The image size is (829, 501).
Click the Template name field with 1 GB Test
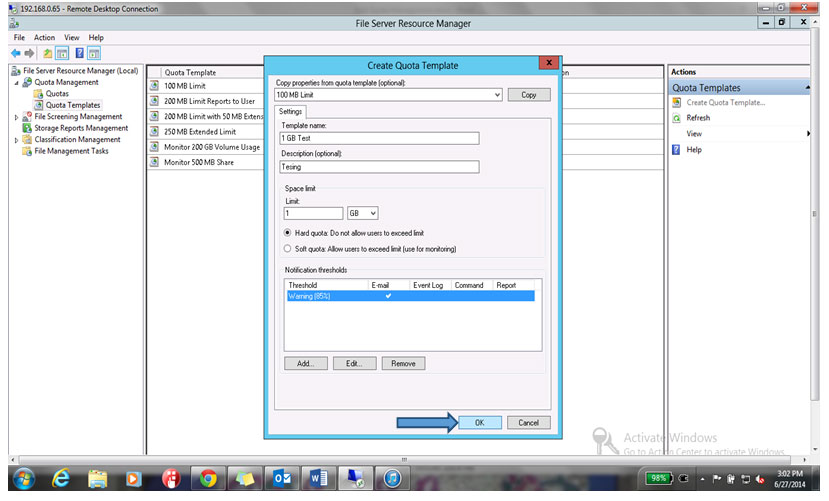pyautogui.click(x=379, y=138)
